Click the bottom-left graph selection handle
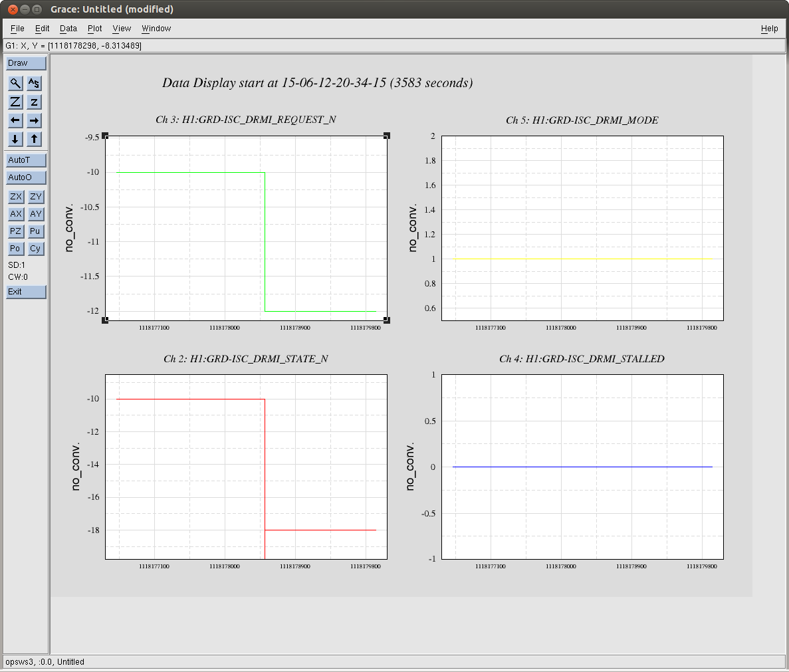The image size is (789, 672). [x=105, y=320]
